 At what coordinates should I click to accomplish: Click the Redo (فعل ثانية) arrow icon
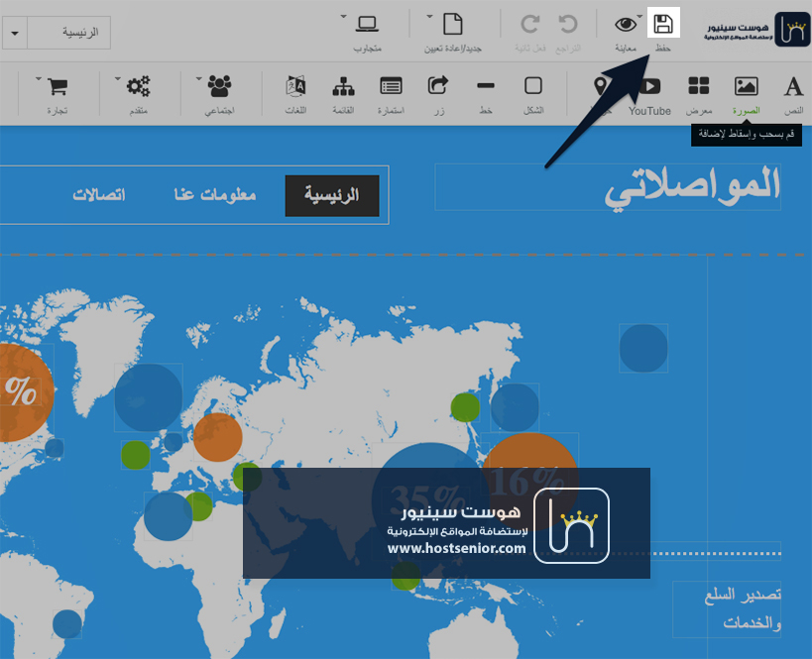pyautogui.click(x=530, y=25)
